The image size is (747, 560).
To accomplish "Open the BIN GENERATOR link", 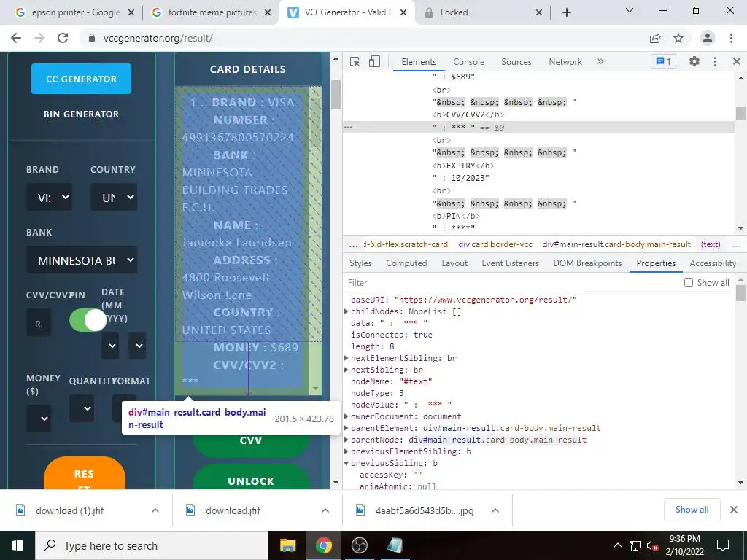I will point(82,114).
